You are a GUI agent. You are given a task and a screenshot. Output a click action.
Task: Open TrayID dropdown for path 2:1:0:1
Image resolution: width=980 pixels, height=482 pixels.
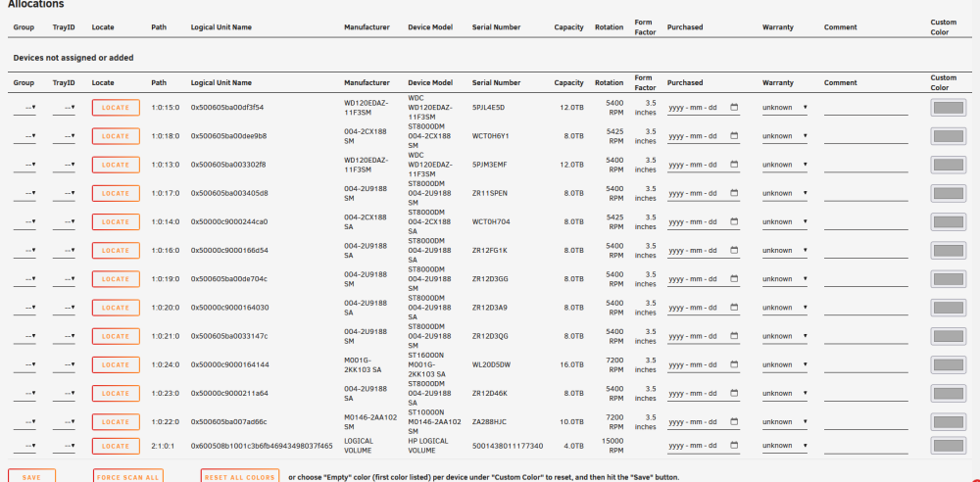[64, 446]
